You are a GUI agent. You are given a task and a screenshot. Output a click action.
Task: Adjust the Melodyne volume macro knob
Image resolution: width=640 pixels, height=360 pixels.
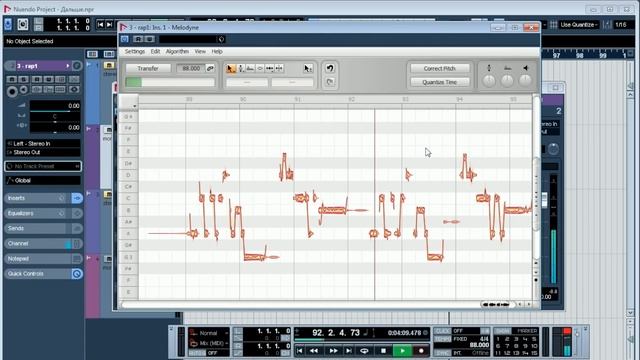(x=525, y=81)
